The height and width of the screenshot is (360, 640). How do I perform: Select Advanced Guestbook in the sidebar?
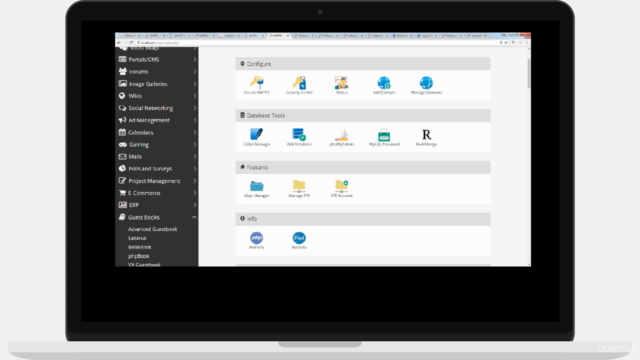tap(153, 229)
